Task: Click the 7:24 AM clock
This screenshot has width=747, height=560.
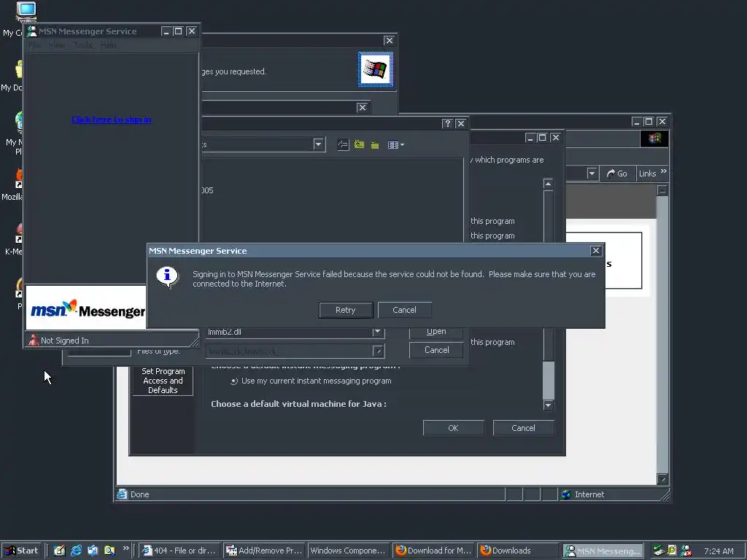Action: pos(719,551)
